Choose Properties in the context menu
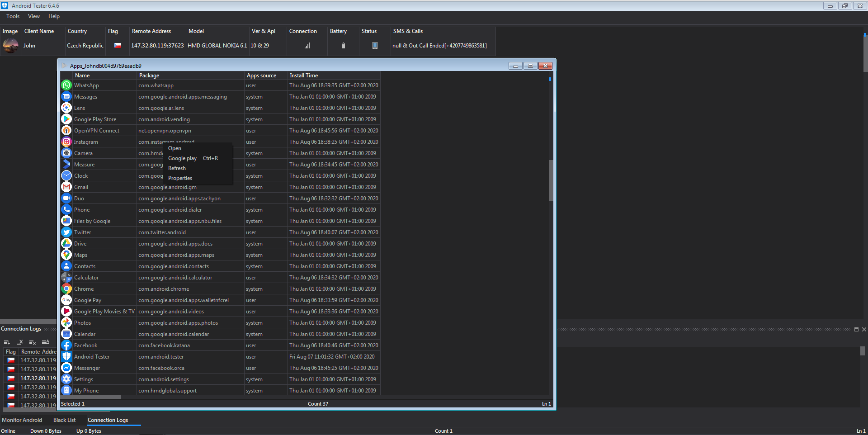This screenshot has width=868, height=435. coord(198,178)
